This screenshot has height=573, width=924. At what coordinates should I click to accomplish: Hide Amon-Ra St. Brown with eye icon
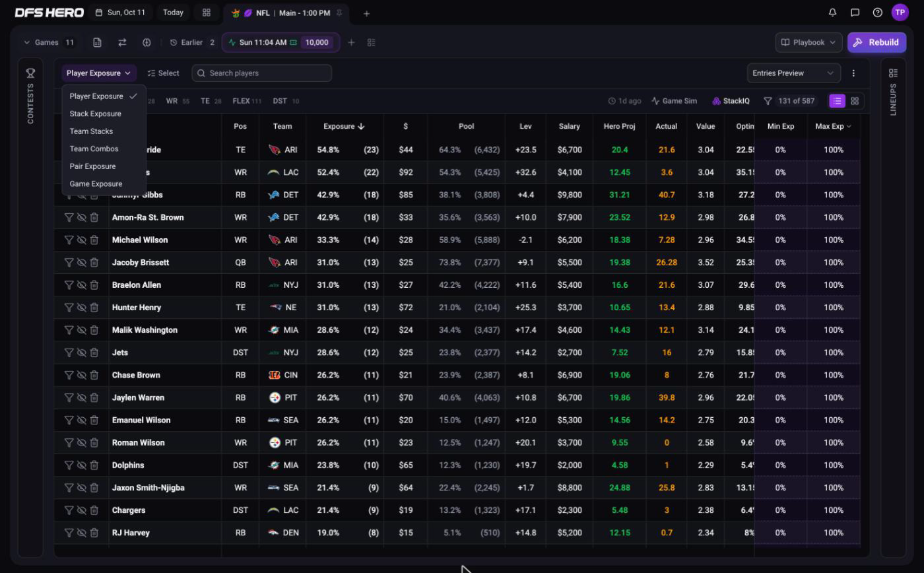pos(81,217)
